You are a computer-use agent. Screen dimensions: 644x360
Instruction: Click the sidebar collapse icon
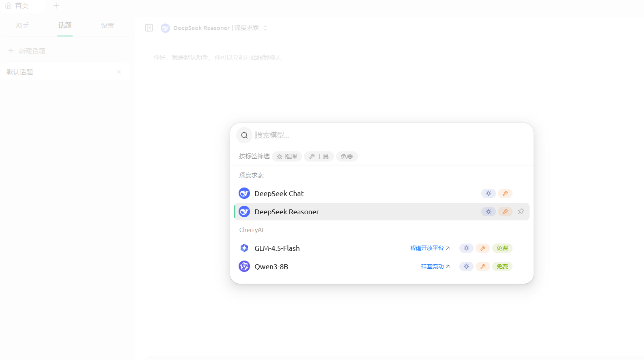point(149,28)
